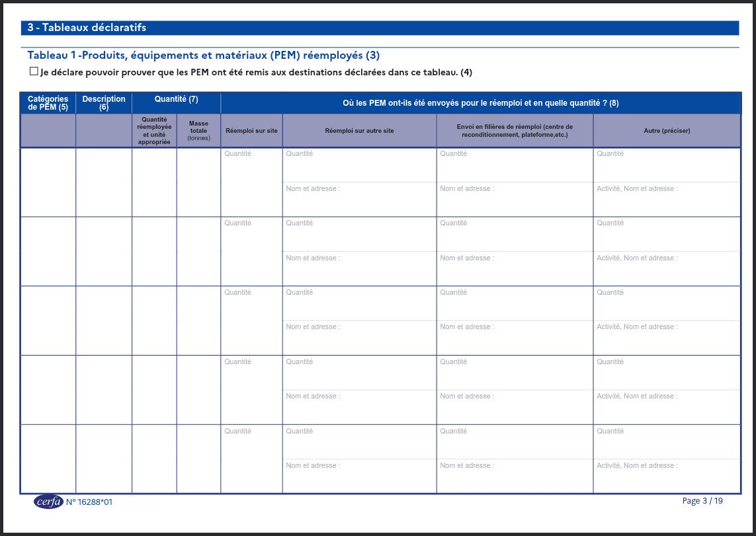Click fourth row's Description field
Viewport: 756px width, 536px height.
104,390
